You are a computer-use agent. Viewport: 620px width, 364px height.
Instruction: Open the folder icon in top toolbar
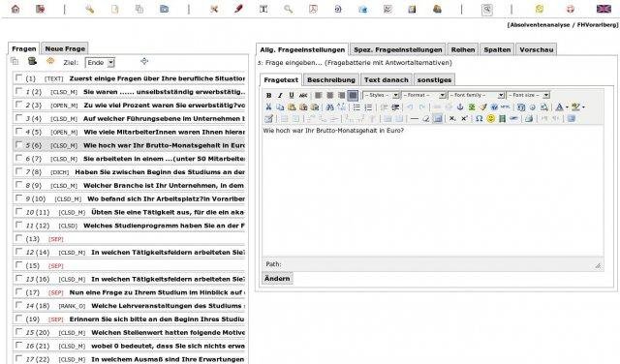coord(164,9)
